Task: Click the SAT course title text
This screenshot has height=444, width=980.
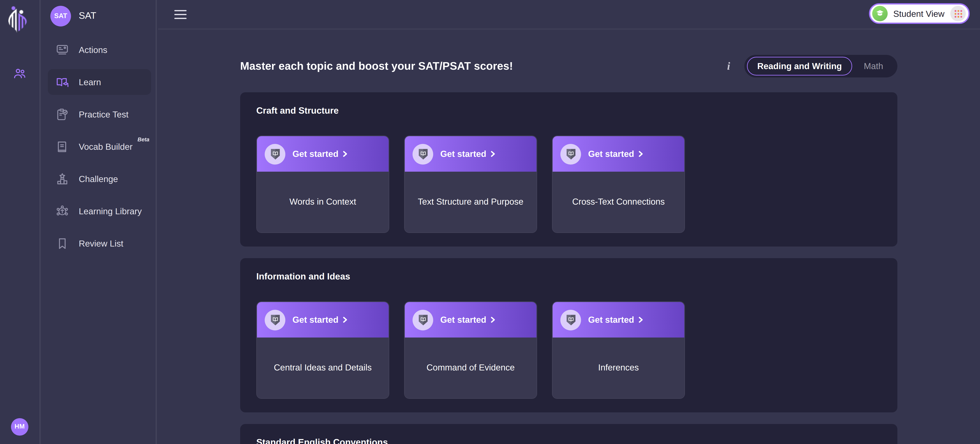Action: click(x=87, y=16)
